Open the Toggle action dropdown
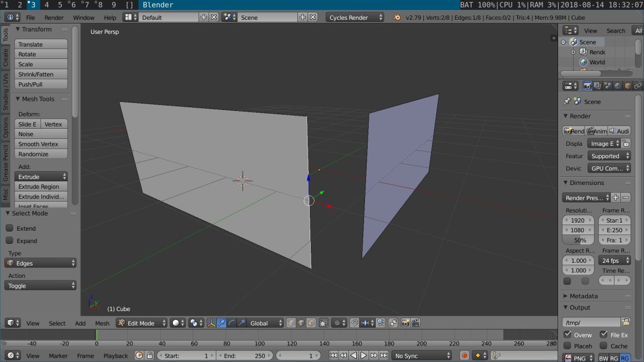The width and height of the screenshot is (644, 362). (41, 285)
